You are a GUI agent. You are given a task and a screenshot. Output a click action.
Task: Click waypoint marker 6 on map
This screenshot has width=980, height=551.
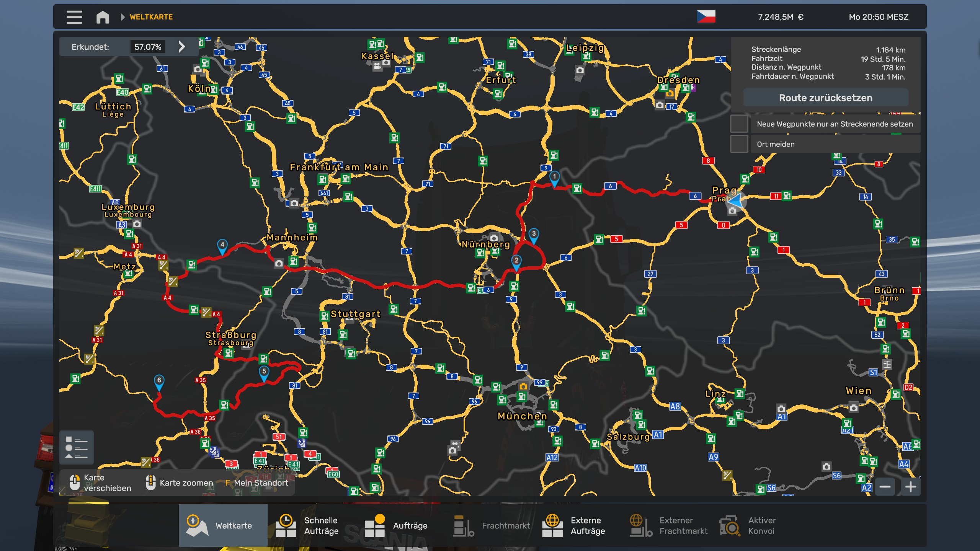coord(159,381)
